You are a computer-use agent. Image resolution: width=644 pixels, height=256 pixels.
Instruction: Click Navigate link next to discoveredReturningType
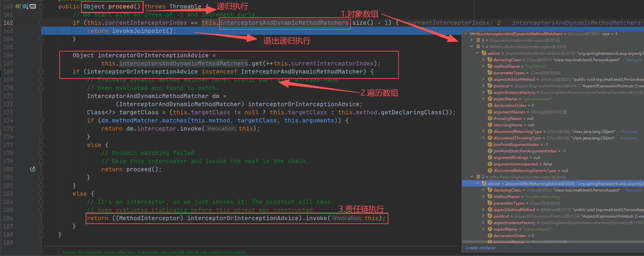pyautogui.click(x=629, y=131)
